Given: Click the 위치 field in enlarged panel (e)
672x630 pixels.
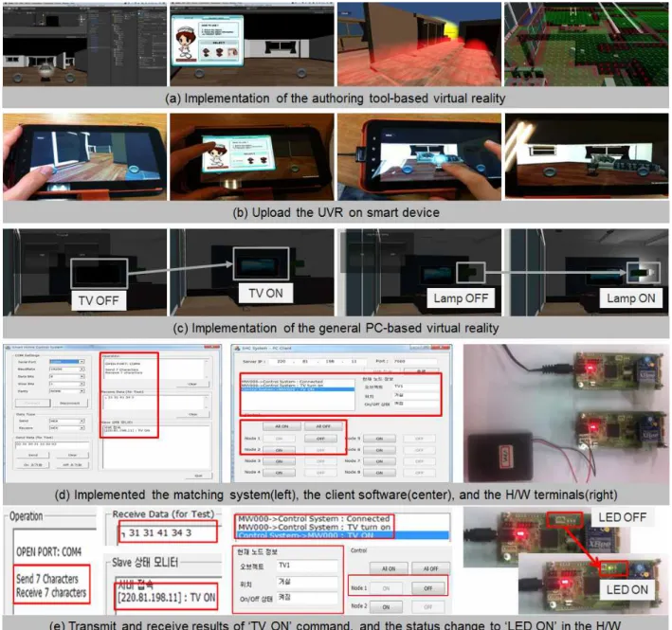Looking at the screenshot, I should click(x=307, y=582).
